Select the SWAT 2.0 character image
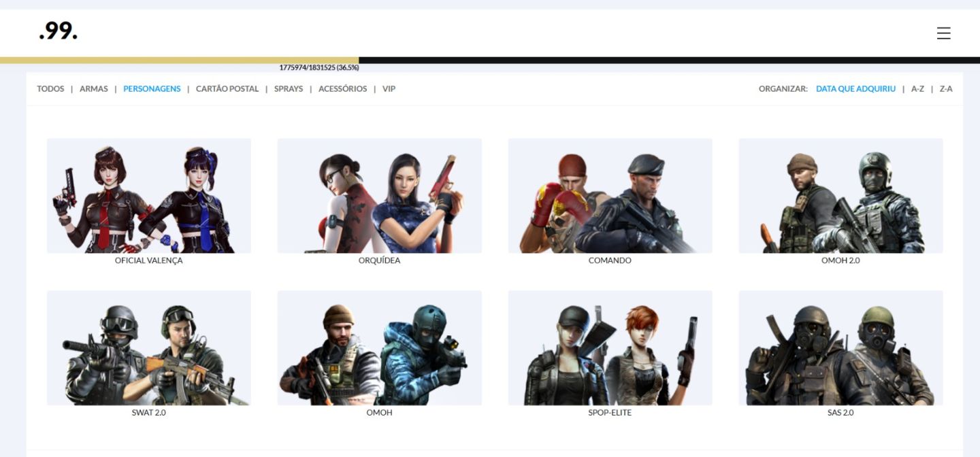 149,348
